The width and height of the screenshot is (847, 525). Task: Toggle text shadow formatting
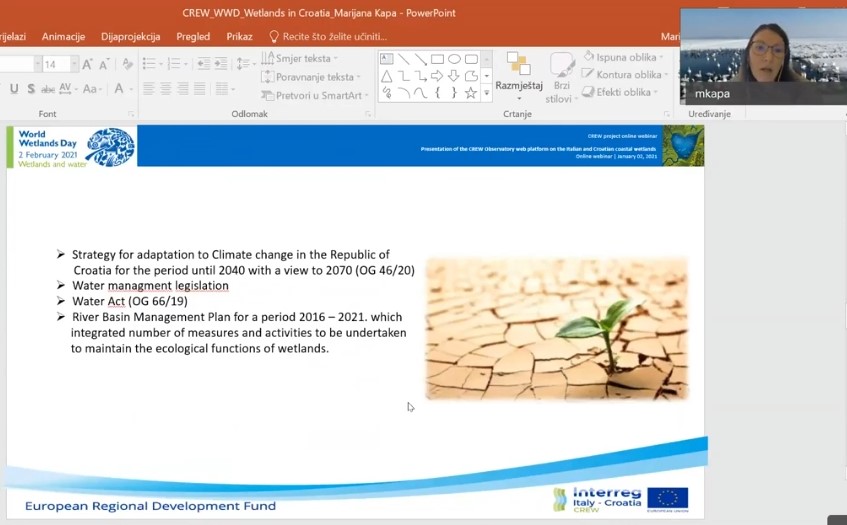[32, 89]
